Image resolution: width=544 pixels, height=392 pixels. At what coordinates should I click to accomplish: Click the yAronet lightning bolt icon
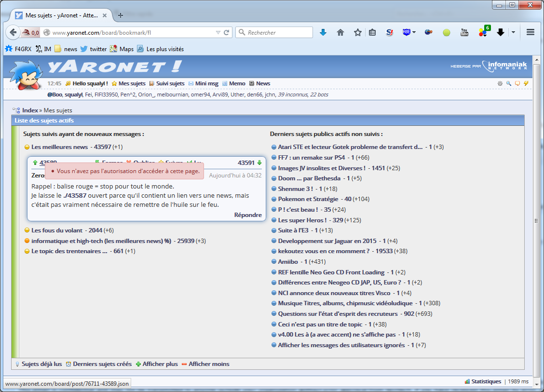[x=526, y=83]
